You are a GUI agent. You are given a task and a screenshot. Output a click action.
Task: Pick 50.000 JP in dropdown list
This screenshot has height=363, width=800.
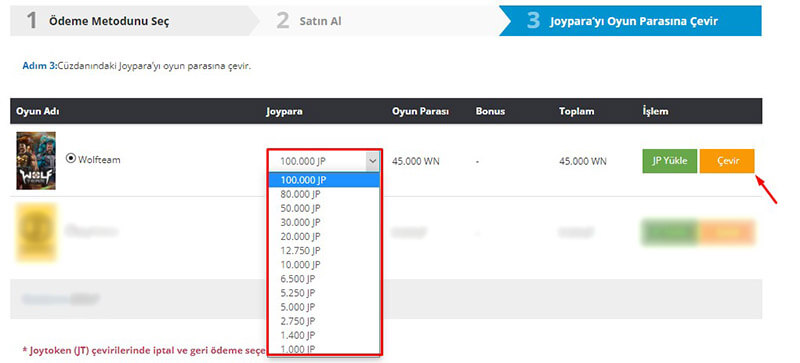click(x=323, y=208)
